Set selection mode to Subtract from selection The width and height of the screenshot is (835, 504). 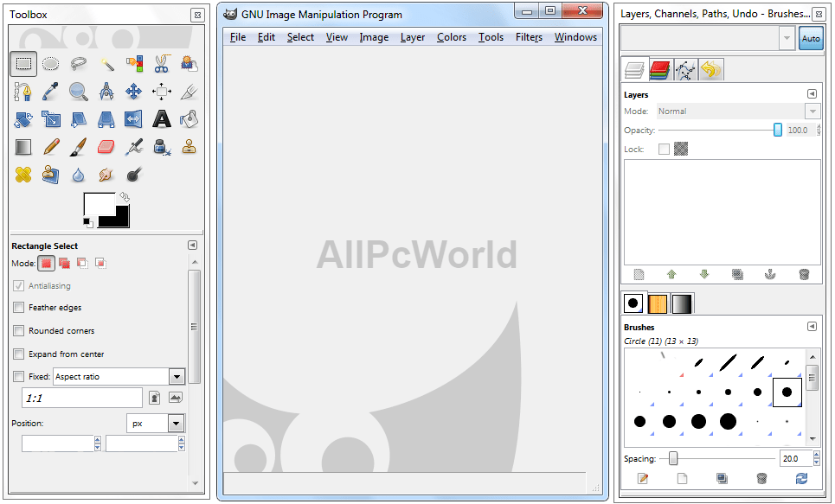click(82, 263)
